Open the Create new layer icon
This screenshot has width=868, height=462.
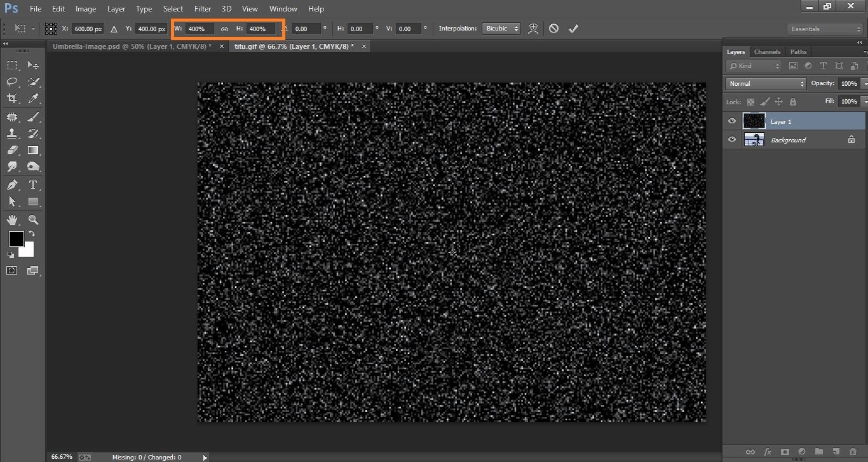point(836,452)
